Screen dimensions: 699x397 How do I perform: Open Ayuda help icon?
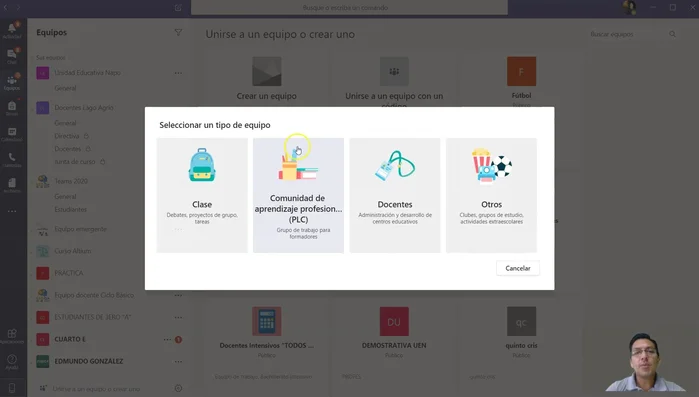coord(12,362)
